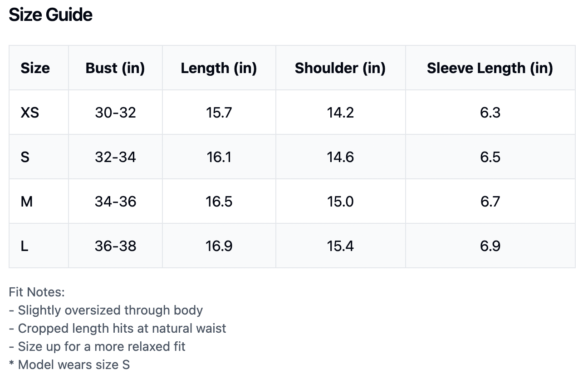Screen dimensions: 588x384
Task: Select the 14.2 shoulder value
Action: [x=340, y=113]
